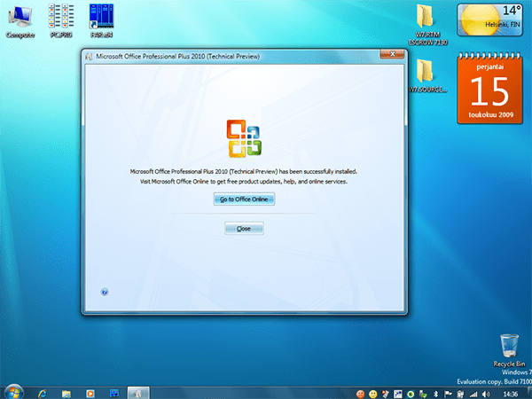This screenshot has width=532, height=399.
Task: Launch Windows Media Player from the taskbar
Action: 90,394
